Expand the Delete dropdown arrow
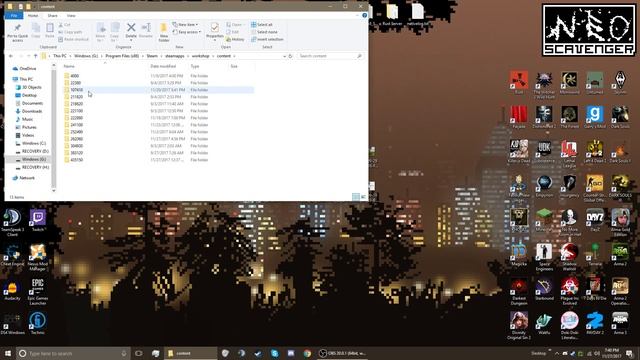 [131, 40]
